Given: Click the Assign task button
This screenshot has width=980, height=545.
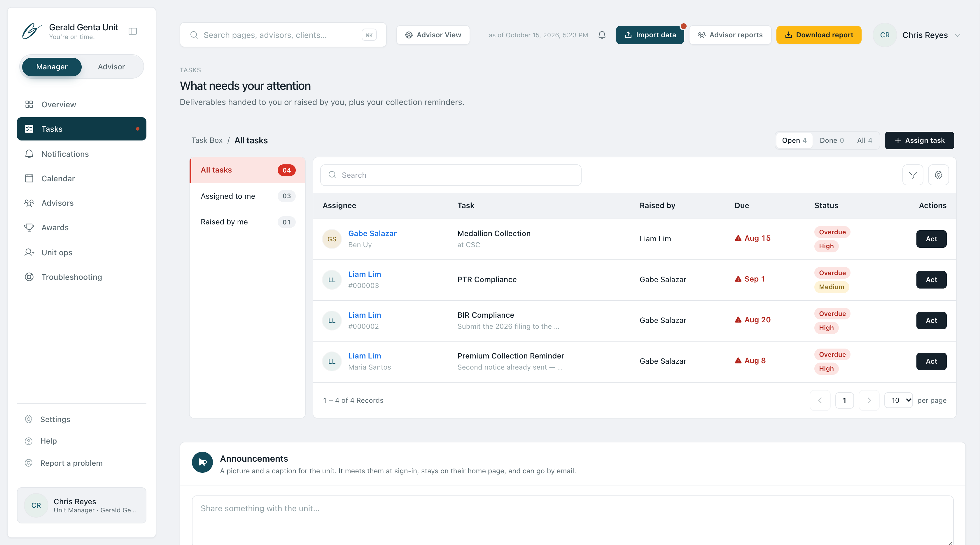Looking at the screenshot, I should point(919,140).
